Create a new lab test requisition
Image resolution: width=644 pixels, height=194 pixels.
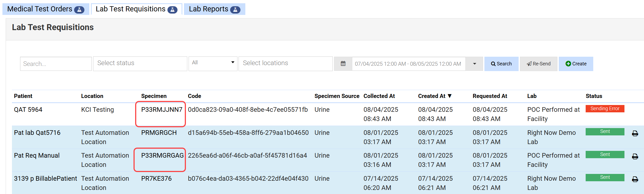[576, 64]
